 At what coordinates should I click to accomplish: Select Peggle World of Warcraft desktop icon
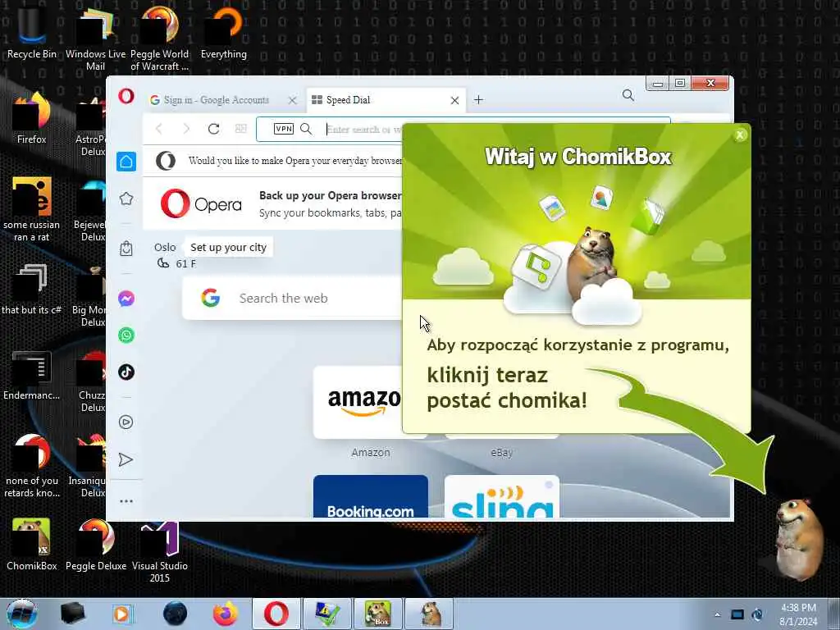(160, 38)
